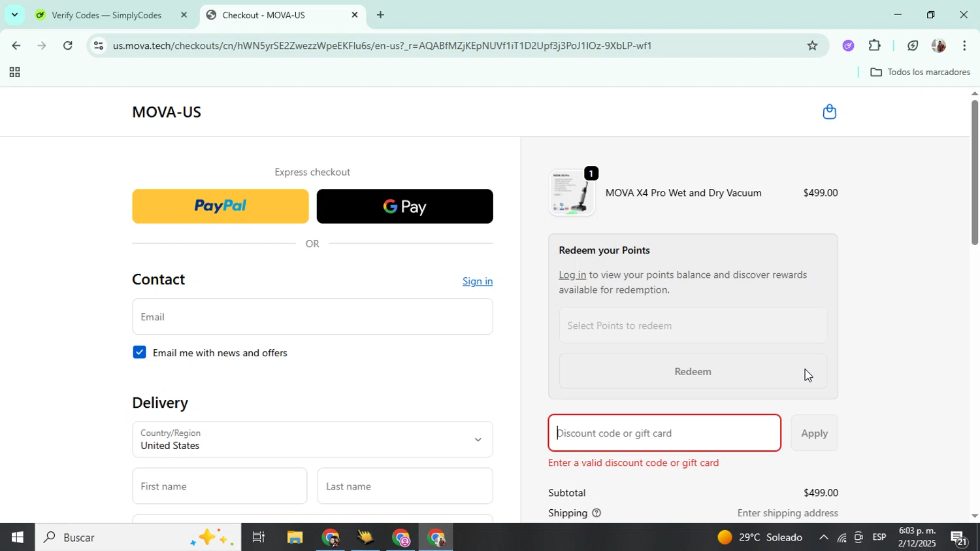Click the forward navigation arrow
The height and width of the screenshot is (551, 980).
(42, 46)
